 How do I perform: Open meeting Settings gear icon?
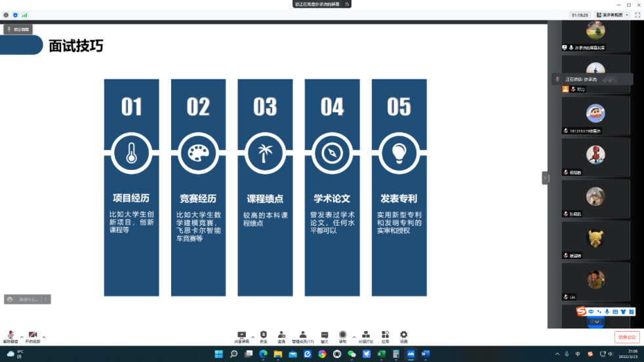[x=403, y=335]
